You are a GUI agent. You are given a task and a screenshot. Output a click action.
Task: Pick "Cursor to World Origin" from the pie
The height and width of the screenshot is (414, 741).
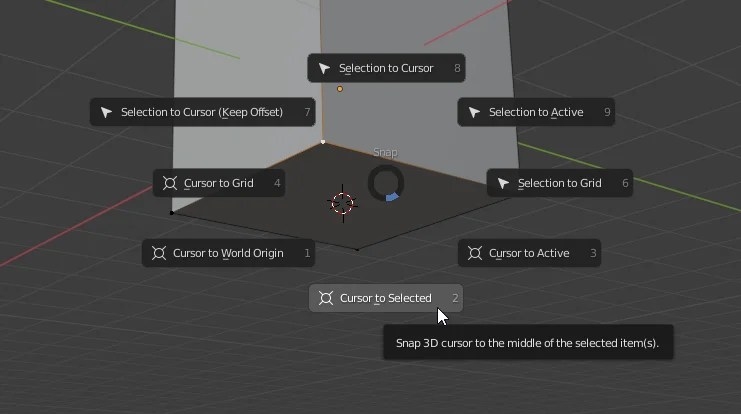(x=228, y=253)
